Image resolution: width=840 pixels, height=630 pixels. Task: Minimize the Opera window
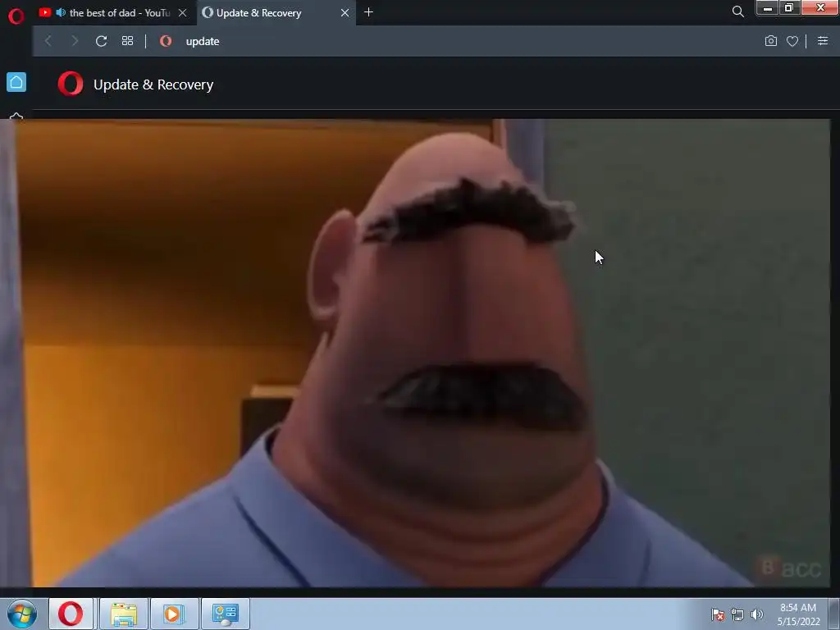[x=767, y=8]
